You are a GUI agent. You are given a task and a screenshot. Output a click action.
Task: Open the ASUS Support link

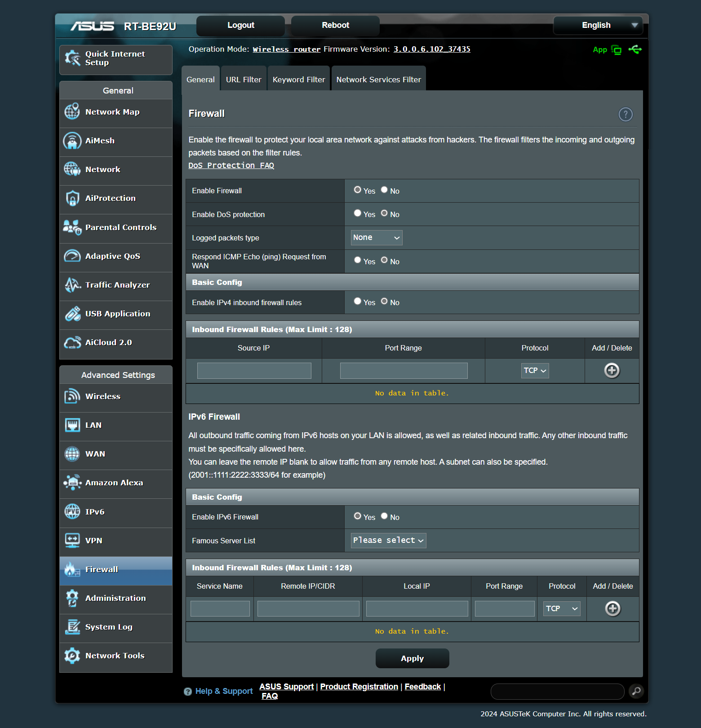[287, 687]
